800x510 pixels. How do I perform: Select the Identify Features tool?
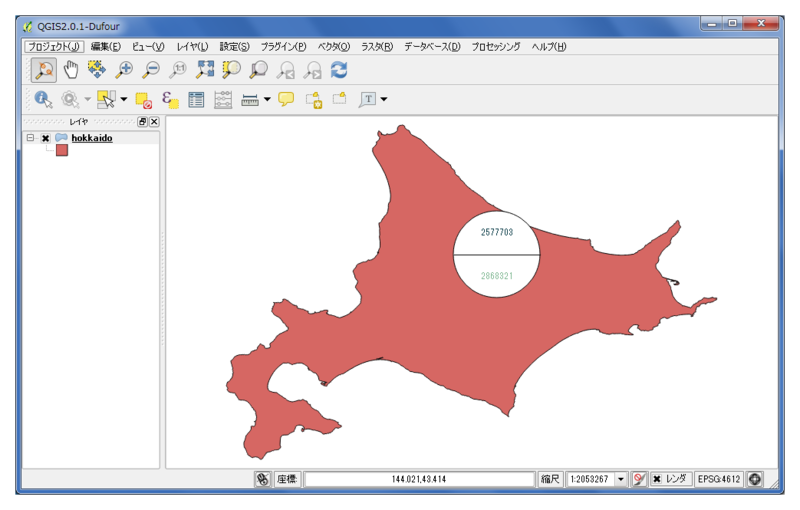pyautogui.click(x=43, y=99)
